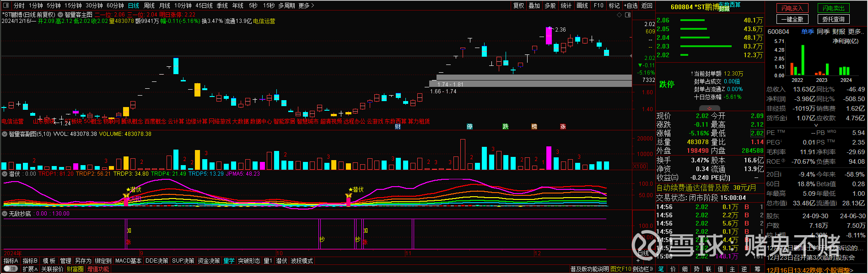
Task: Click the gear icon beside 潜伏 indicator
Action: coord(5,174)
